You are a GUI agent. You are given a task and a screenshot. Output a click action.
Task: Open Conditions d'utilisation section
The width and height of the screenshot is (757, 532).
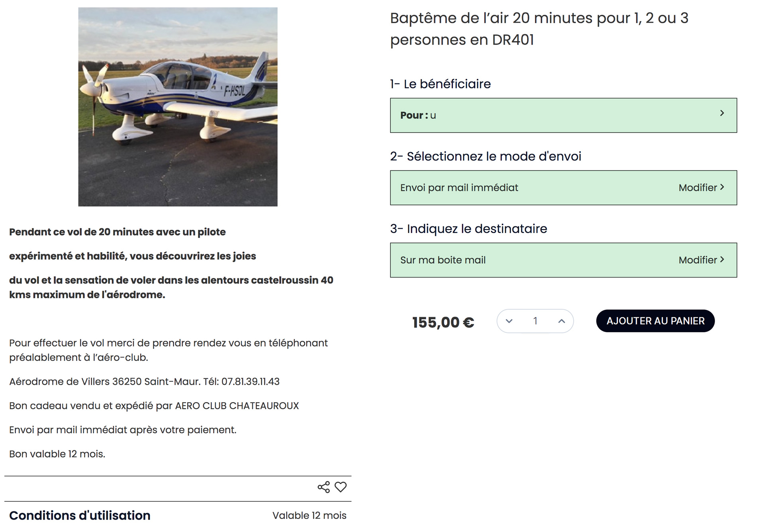(80, 516)
